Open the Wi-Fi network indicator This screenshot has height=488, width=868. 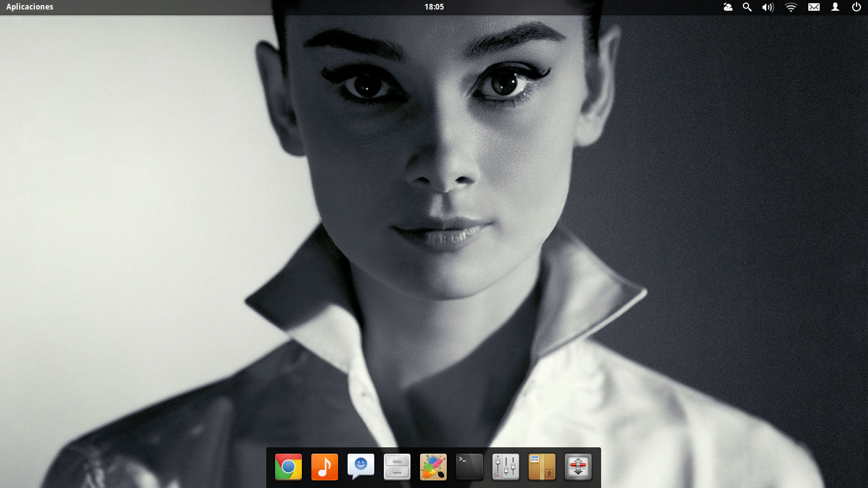791,7
